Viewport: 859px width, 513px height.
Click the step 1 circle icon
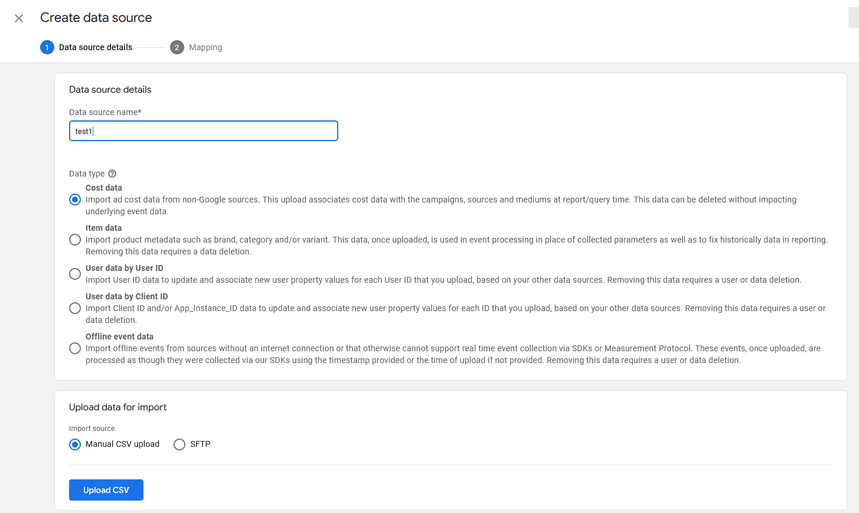point(47,47)
